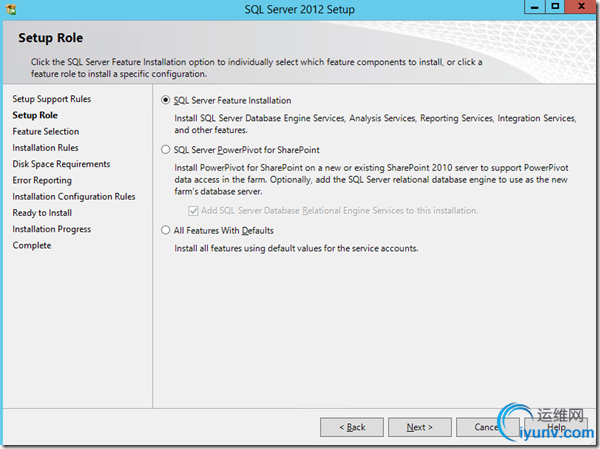Select Feature Selection step
Viewport: 600px width, 449px height.
(x=46, y=132)
